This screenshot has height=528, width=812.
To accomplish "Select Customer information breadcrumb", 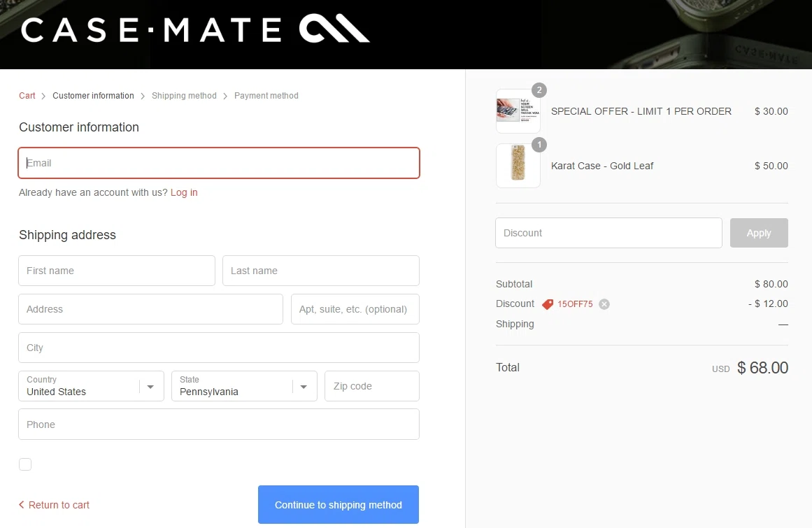I will pos(93,96).
